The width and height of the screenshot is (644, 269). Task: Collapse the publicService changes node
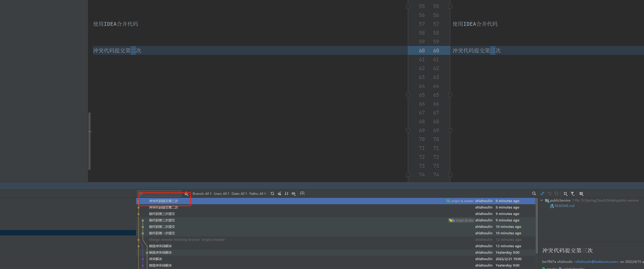point(542,200)
